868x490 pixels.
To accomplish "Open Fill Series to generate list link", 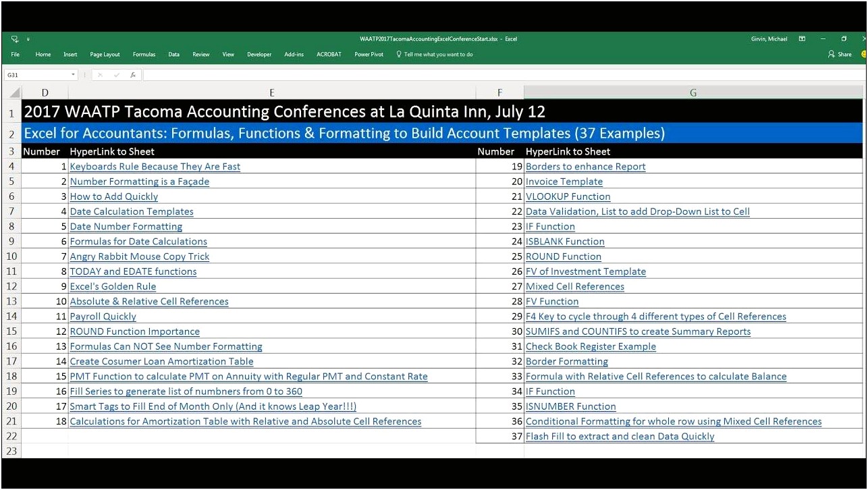I will 186,391.
